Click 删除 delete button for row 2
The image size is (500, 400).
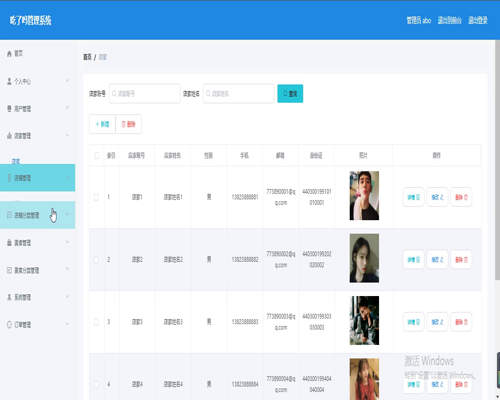[461, 259]
